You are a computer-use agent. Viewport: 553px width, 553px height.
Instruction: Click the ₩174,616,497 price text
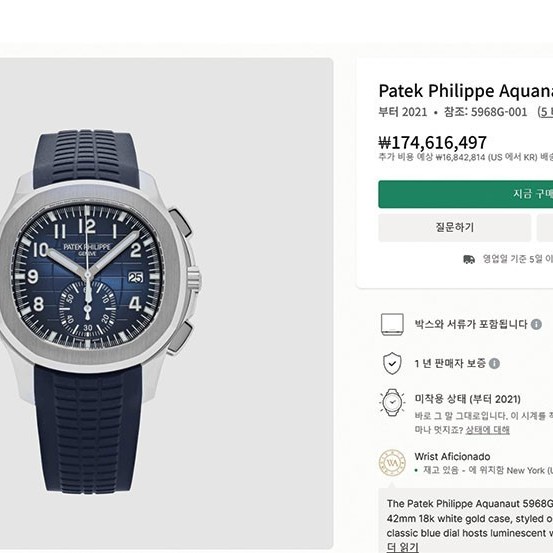pos(432,143)
